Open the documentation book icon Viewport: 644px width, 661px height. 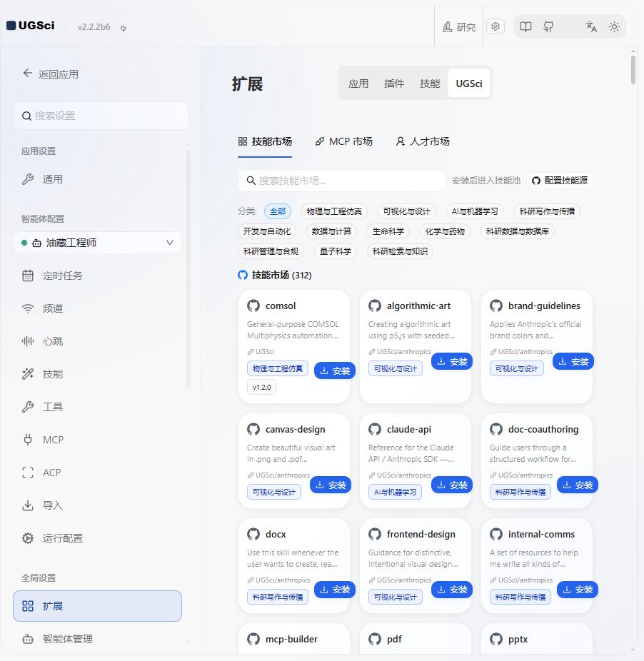525,27
